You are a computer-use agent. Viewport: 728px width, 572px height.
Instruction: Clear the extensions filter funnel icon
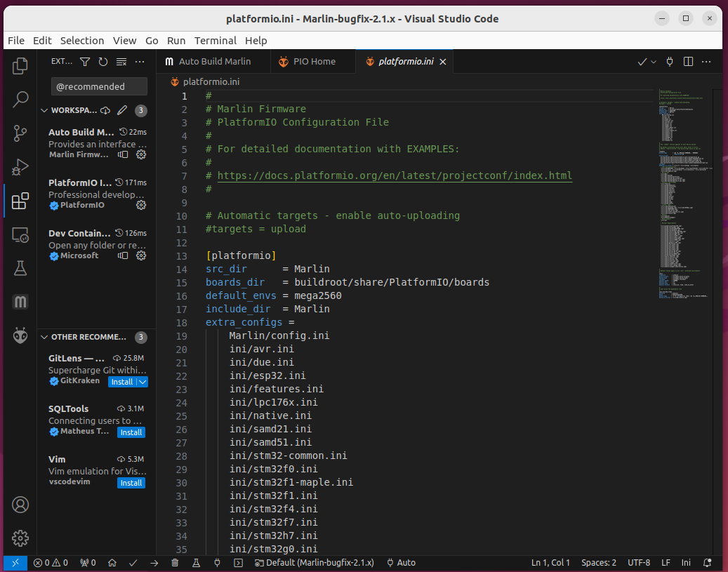pos(84,62)
